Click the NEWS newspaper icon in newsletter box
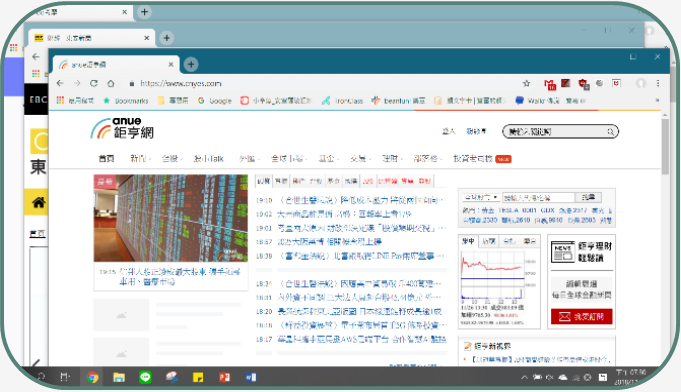Viewport: 681px width, 392px height. click(563, 252)
